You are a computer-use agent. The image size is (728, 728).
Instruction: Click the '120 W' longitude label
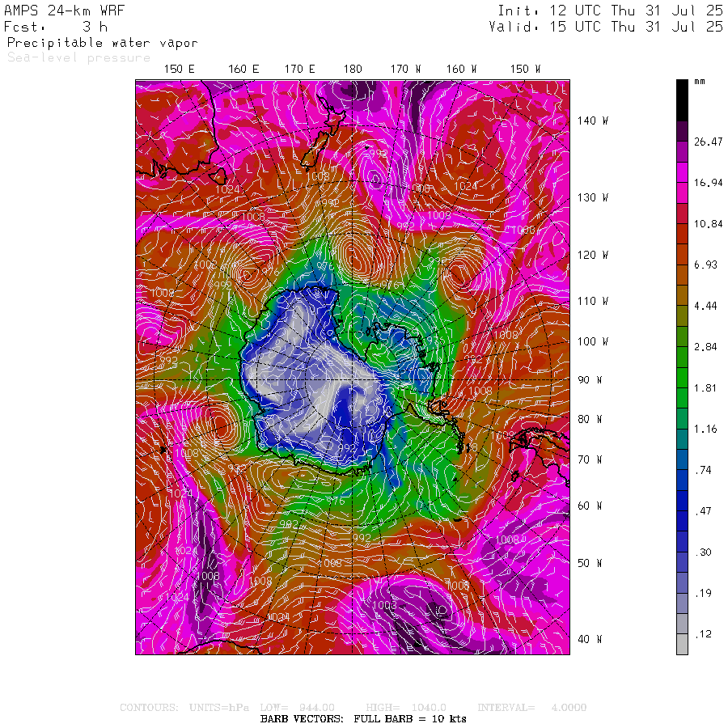[593, 255]
